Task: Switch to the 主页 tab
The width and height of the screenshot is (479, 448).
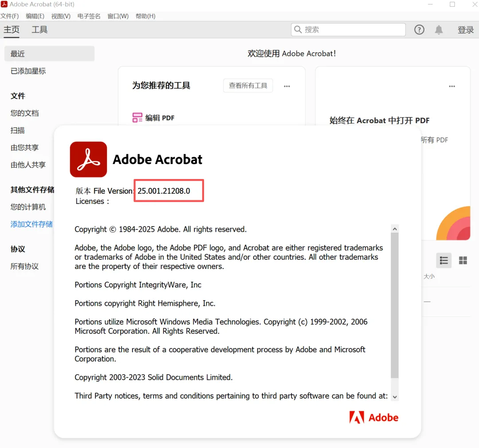Action: 12,30
